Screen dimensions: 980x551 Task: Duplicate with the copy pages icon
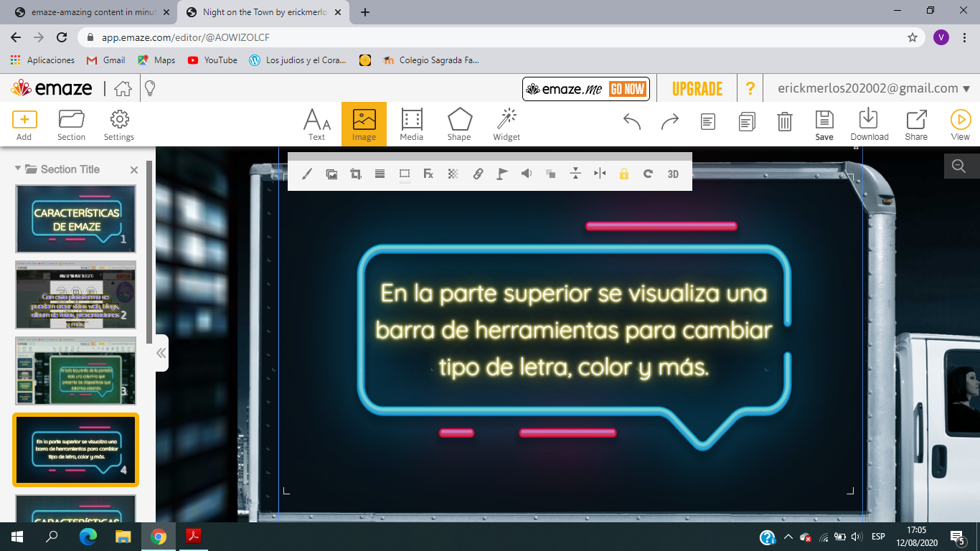point(747,122)
